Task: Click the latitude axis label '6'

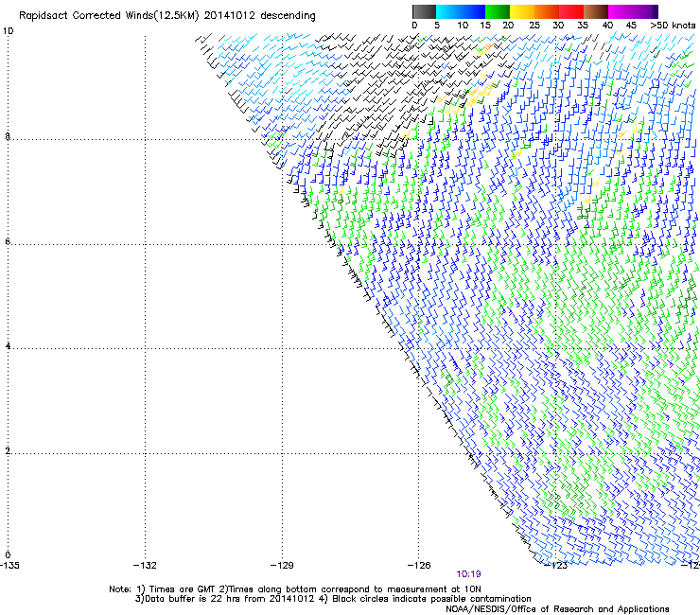Action: click(x=8, y=241)
